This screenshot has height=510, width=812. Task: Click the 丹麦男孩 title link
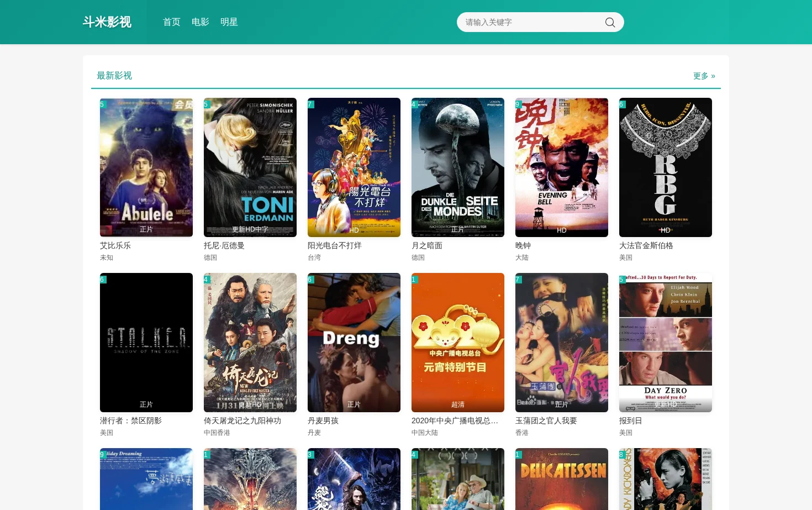pyautogui.click(x=323, y=420)
